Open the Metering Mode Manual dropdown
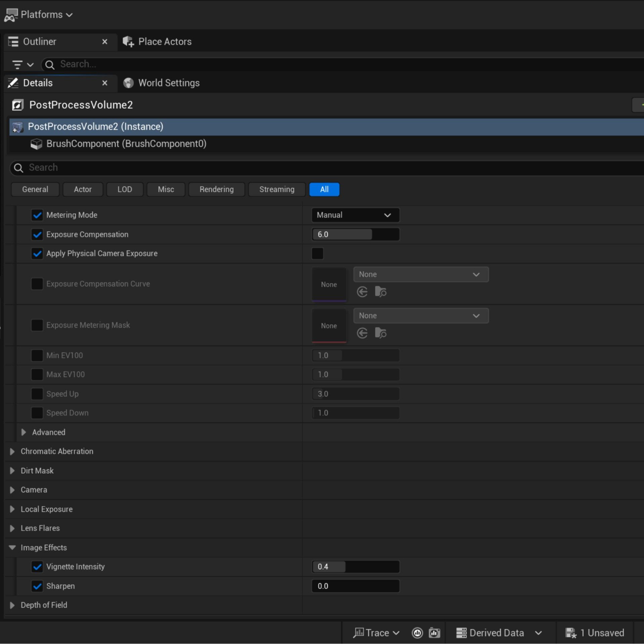644x644 pixels. pyautogui.click(x=355, y=215)
